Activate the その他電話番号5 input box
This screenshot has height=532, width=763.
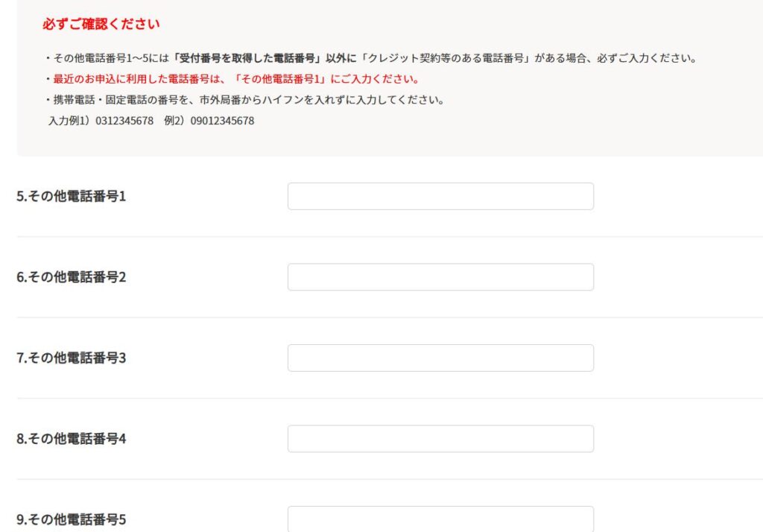pos(440,519)
